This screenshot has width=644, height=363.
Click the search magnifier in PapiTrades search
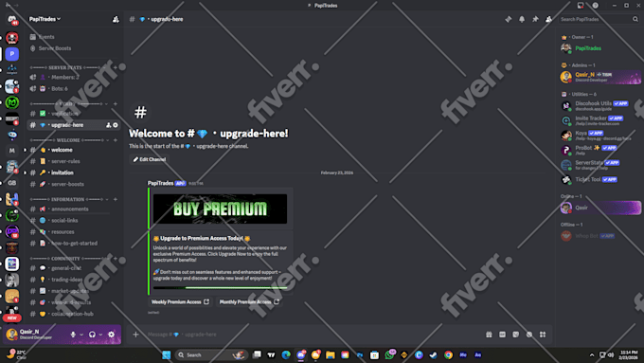(x=635, y=19)
